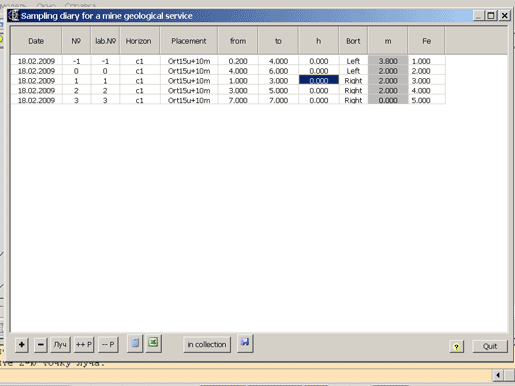
Task: Quit the sampling diary dialog
Action: [490, 346]
